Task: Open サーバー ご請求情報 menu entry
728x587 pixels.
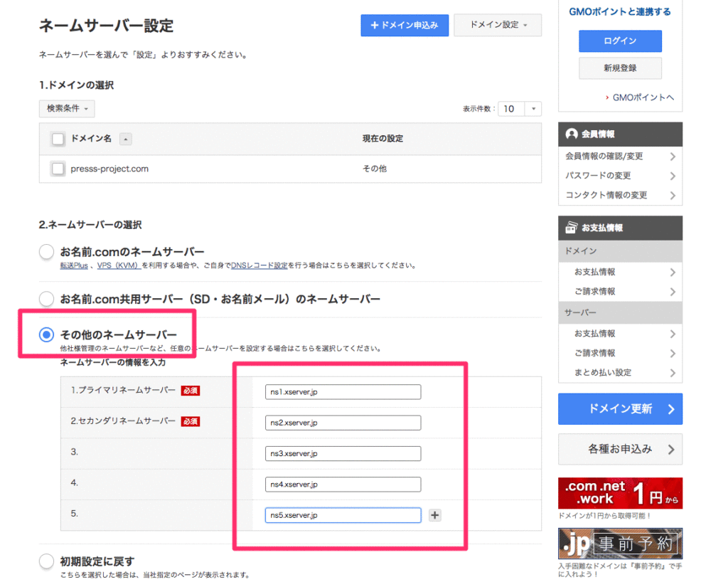Action: click(620, 353)
